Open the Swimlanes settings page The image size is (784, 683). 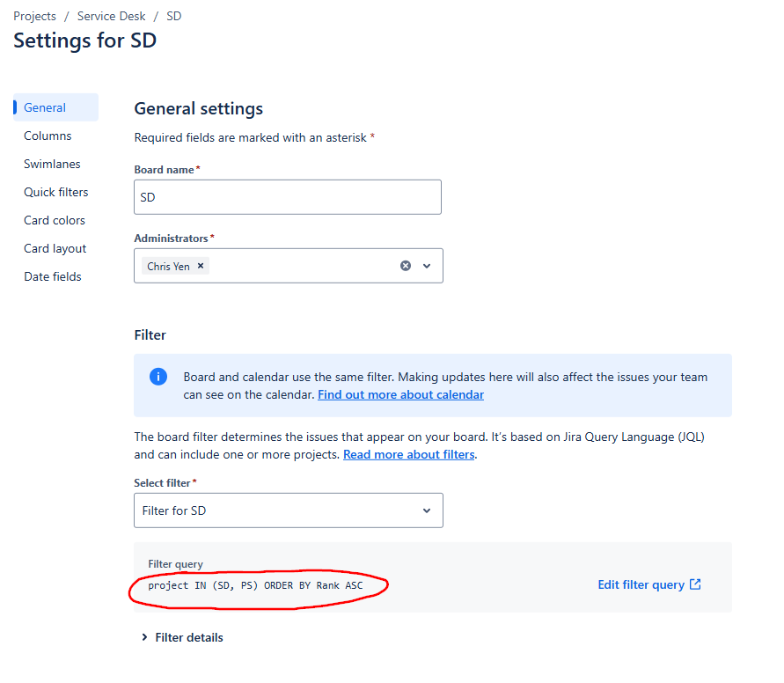(52, 163)
